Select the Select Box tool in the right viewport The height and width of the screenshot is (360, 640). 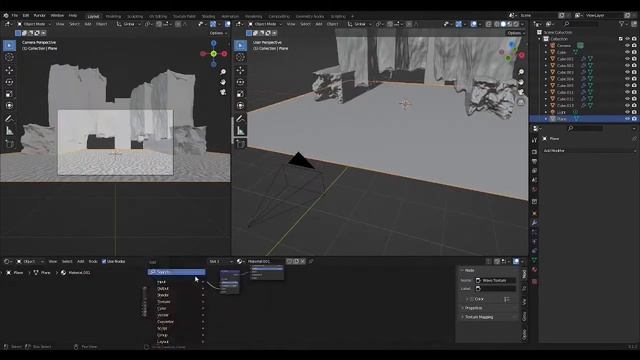240,45
